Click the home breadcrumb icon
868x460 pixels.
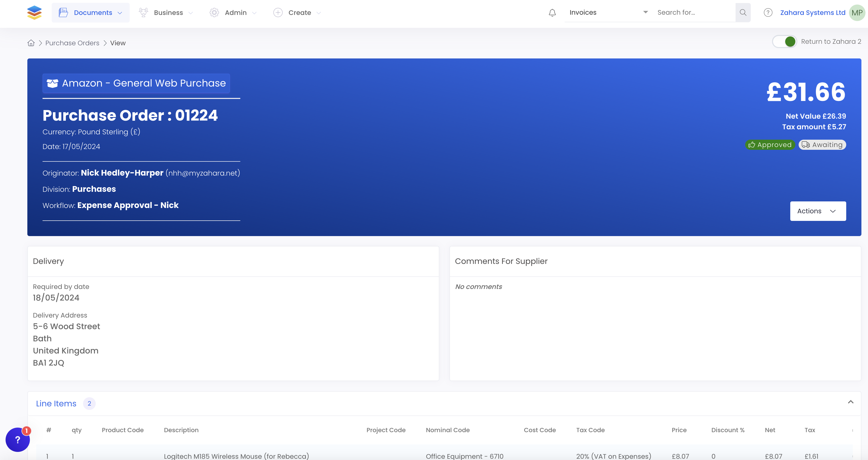point(31,43)
